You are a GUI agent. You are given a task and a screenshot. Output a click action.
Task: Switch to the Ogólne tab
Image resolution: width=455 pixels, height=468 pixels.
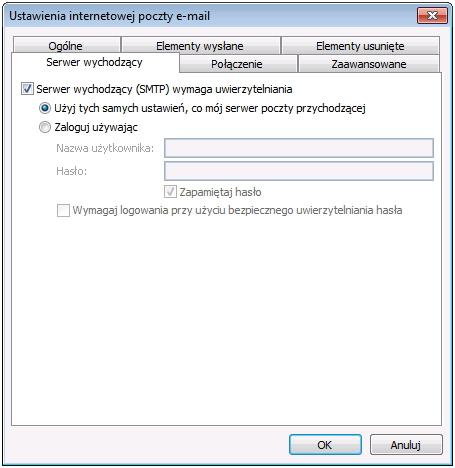(x=67, y=46)
